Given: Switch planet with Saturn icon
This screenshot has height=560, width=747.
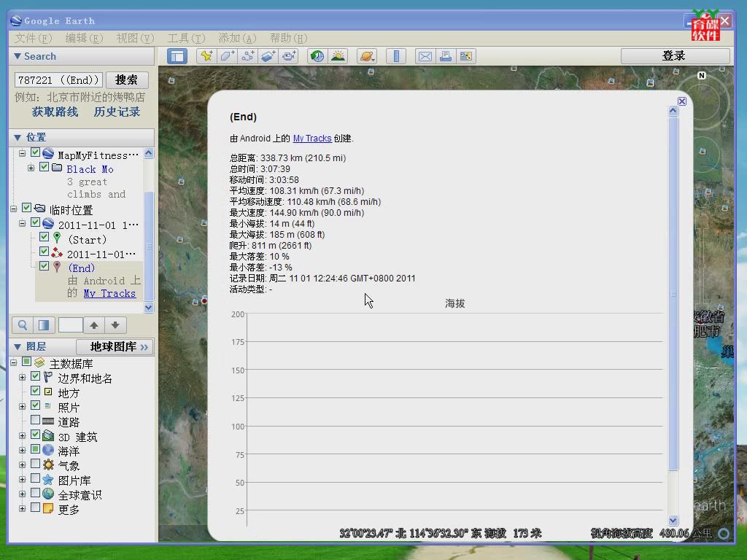Looking at the screenshot, I should click(367, 56).
